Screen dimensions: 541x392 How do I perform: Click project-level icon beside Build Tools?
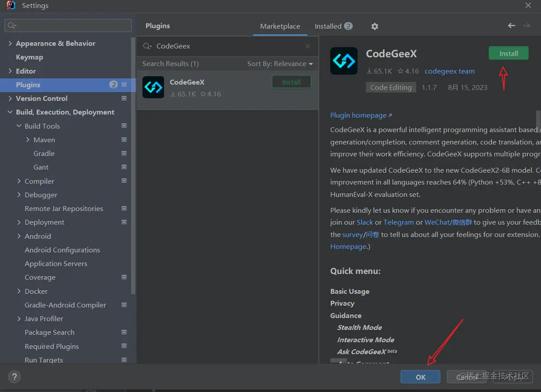coord(124,126)
